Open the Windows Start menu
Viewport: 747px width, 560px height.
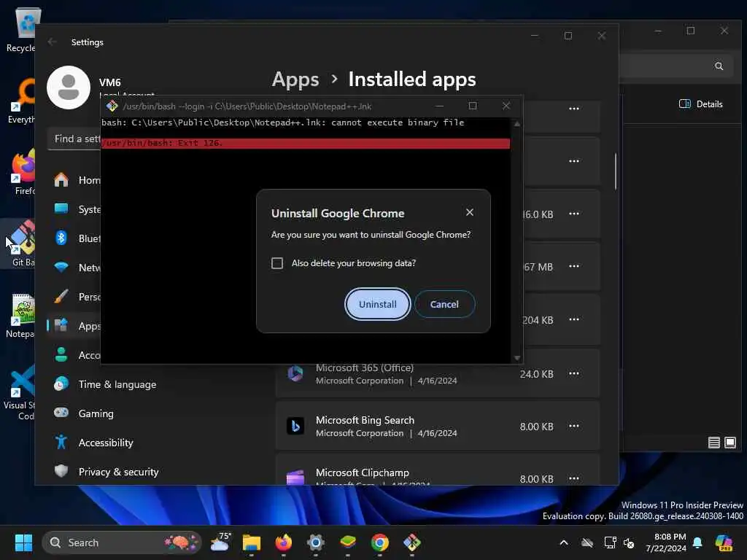(23, 542)
